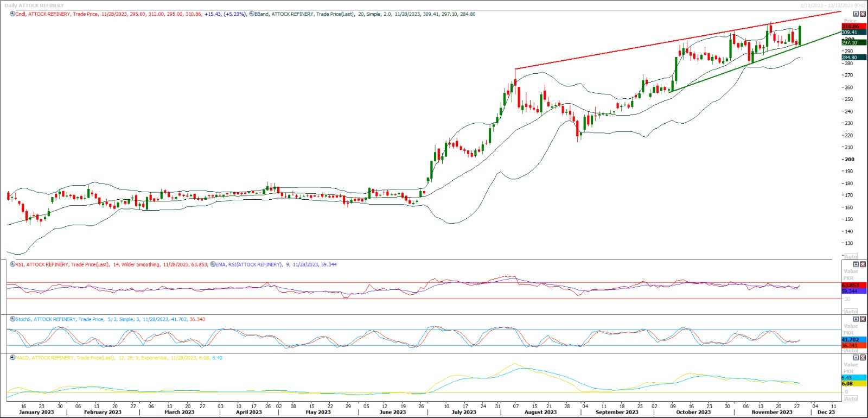Close the Stochastic indicator pane
This screenshot has width=868, height=418.
[x=863, y=319]
